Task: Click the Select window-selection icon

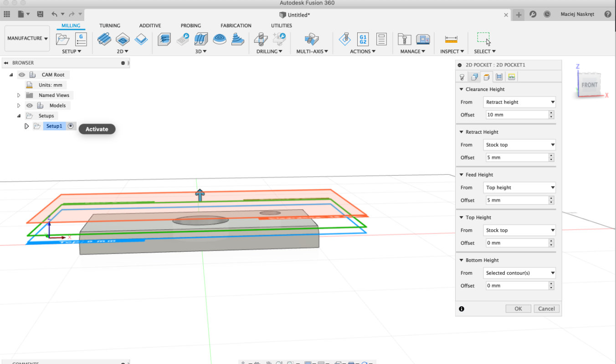Action: [484, 39]
